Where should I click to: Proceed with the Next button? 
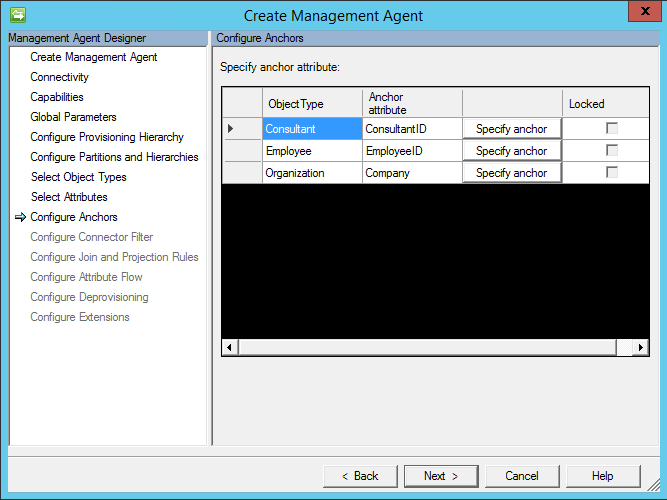[x=441, y=476]
